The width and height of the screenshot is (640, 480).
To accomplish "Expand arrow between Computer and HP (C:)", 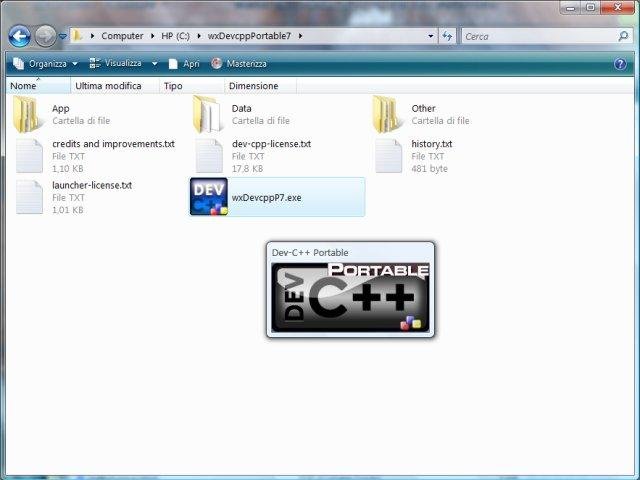I will tap(152, 36).
